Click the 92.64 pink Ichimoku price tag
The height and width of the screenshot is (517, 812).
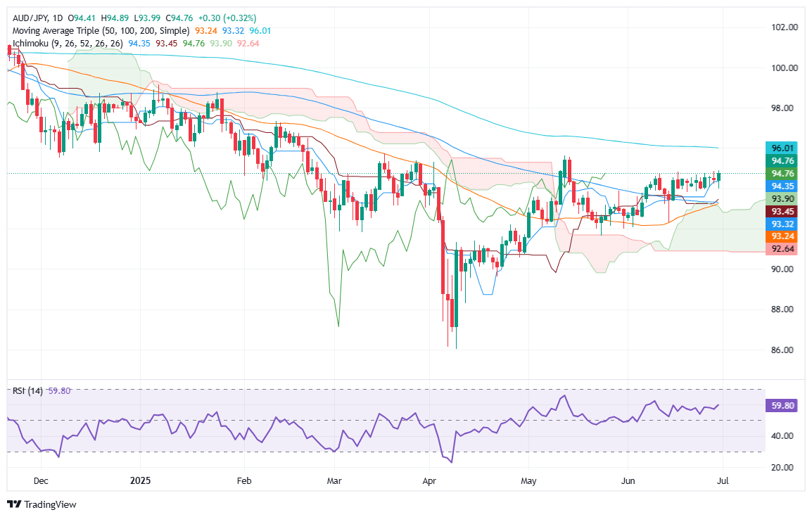coord(782,249)
